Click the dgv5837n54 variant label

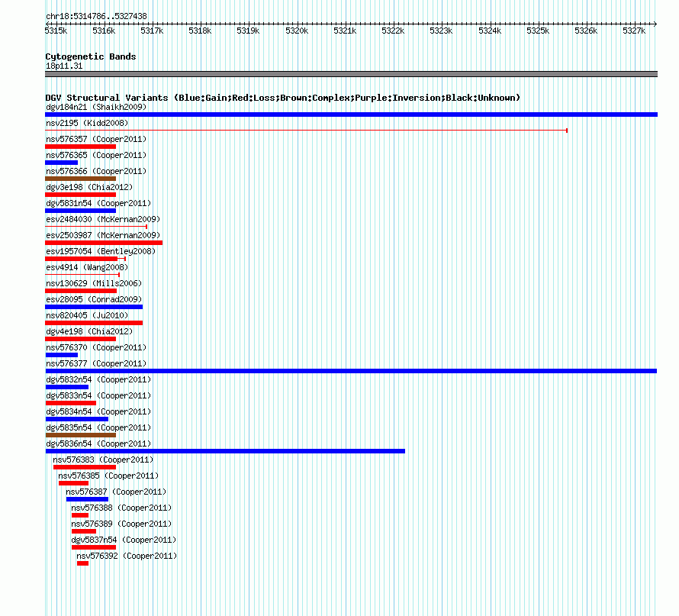124,540
